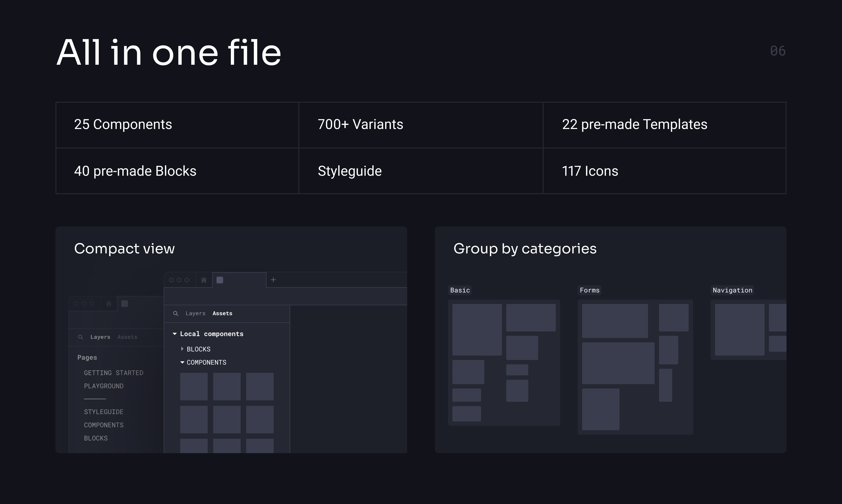Click the page number 06

[778, 51]
